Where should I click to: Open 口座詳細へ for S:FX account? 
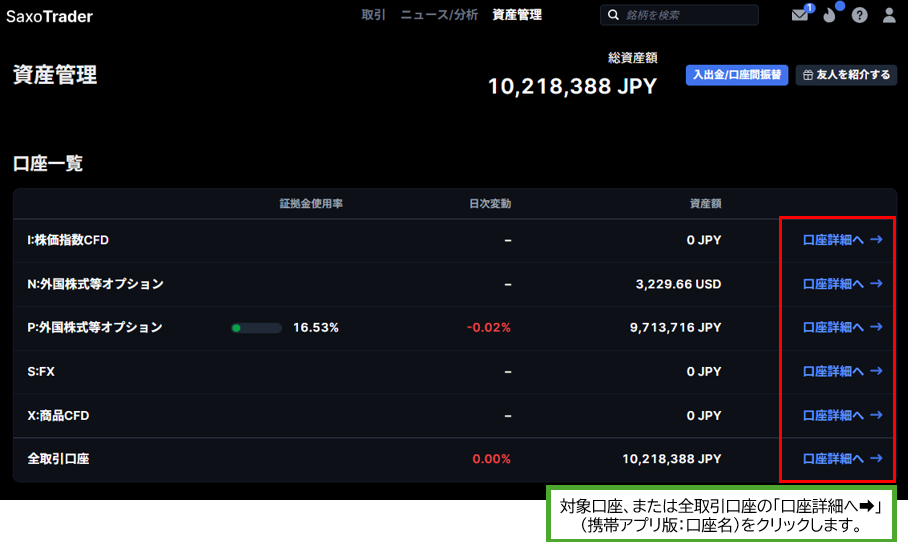[x=843, y=371]
